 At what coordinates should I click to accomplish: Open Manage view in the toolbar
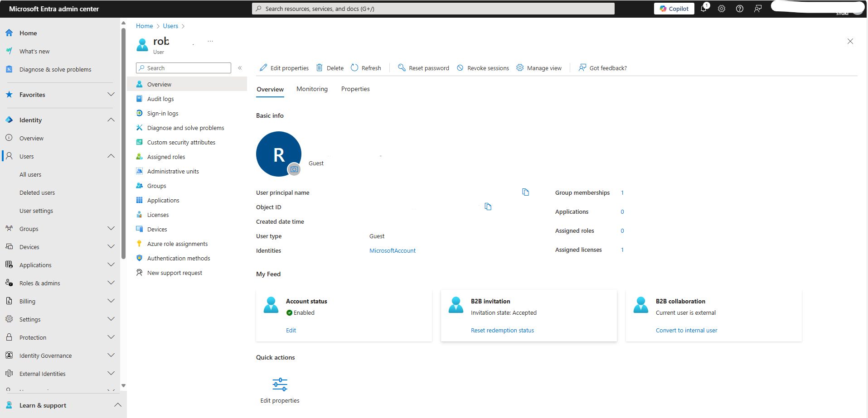tap(539, 68)
